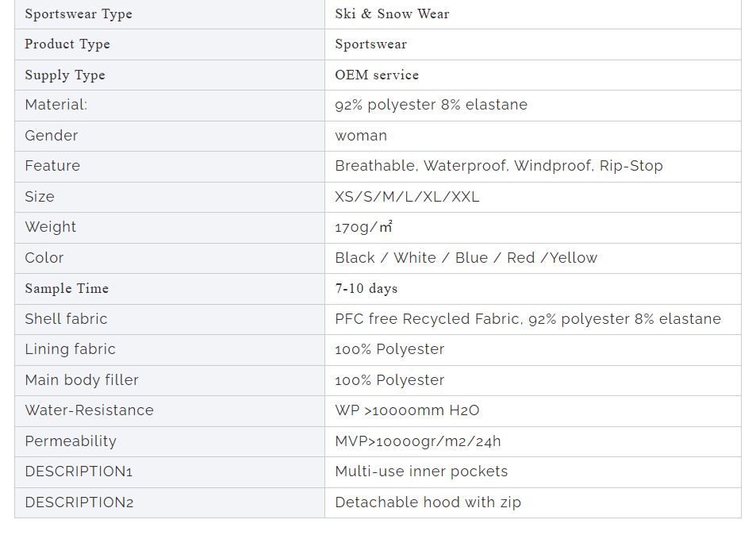This screenshot has width=756, height=535.
Task: Select the PFC free Recycled Fabric text
Action: pyautogui.click(x=427, y=319)
